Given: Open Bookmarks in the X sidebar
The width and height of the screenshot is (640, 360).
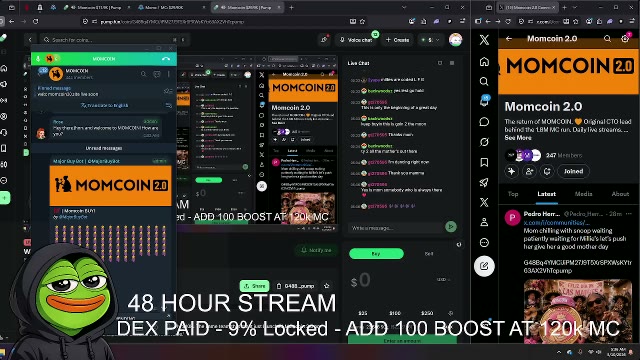Looking at the screenshot, I should [x=484, y=162].
